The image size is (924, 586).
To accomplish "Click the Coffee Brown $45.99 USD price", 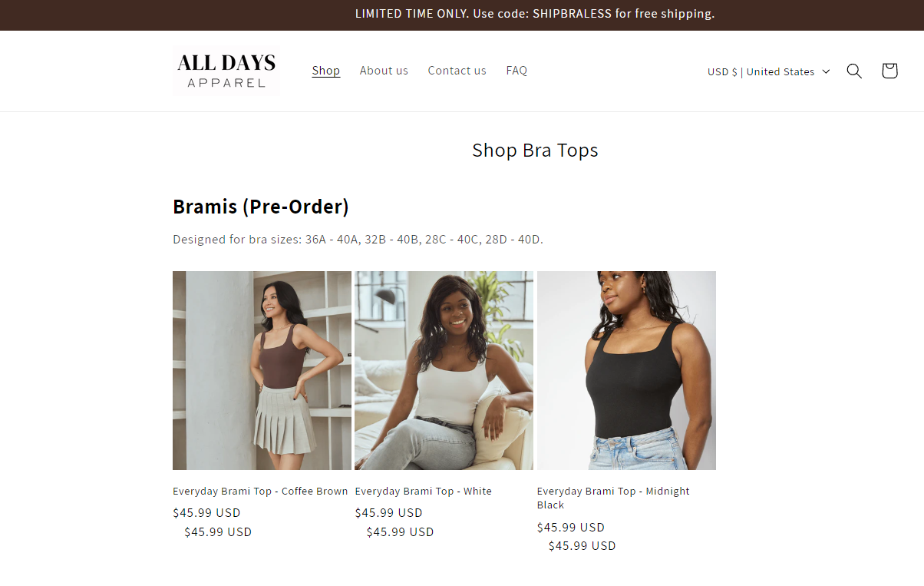I will (x=206, y=513).
